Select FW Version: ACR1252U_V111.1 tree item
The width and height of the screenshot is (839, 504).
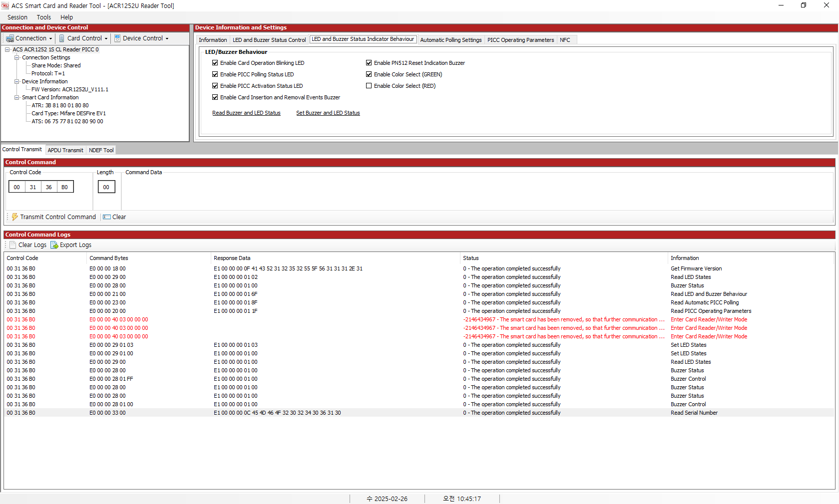69,89
